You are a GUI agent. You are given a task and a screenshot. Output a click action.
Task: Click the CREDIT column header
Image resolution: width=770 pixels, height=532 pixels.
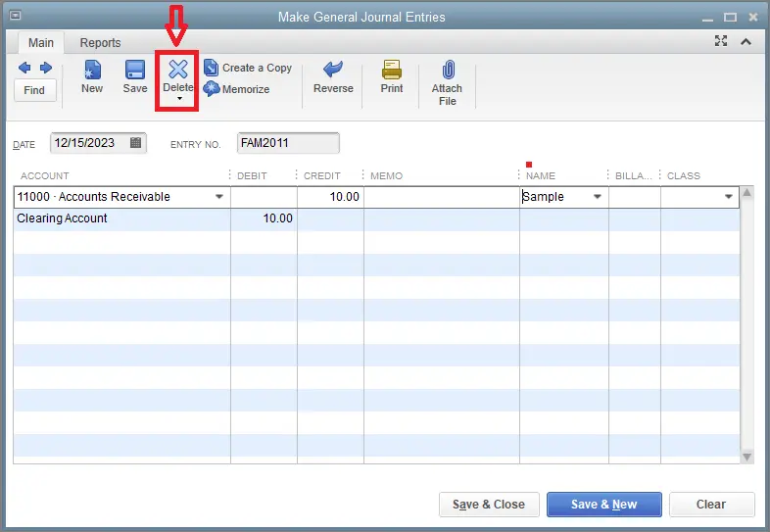pos(321,175)
